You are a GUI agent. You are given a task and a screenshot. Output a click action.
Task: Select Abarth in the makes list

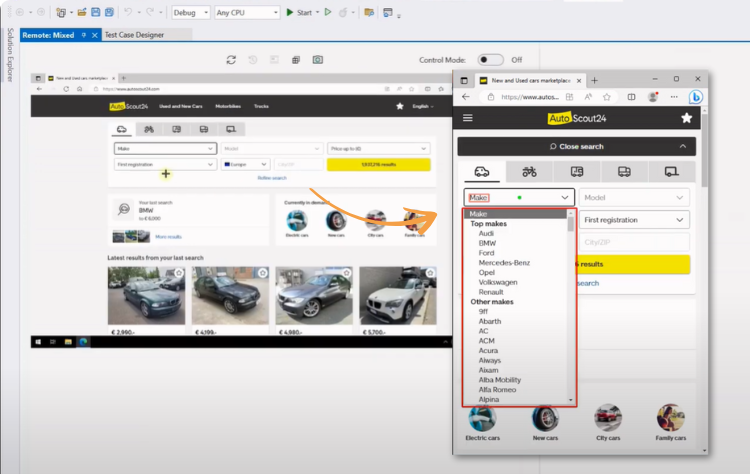pos(490,321)
